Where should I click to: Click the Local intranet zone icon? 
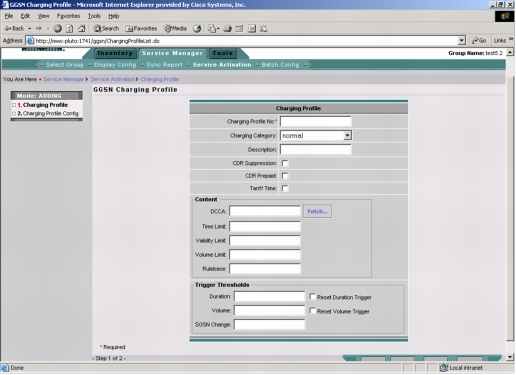[444, 368]
